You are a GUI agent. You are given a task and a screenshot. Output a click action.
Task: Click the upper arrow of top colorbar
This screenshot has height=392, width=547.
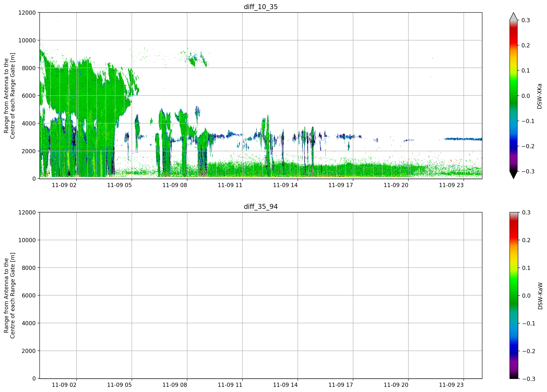click(x=513, y=16)
